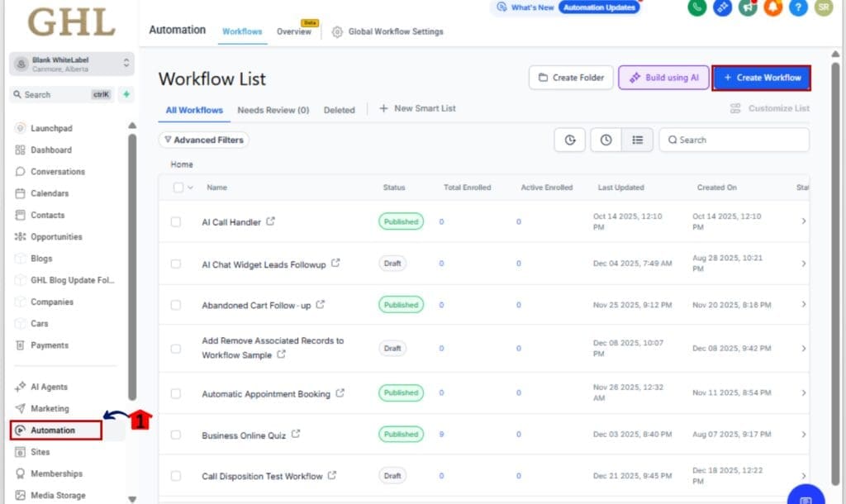
Task: Expand the Abandoned Cart Follow-up row chevron
Action: [x=804, y=304]
